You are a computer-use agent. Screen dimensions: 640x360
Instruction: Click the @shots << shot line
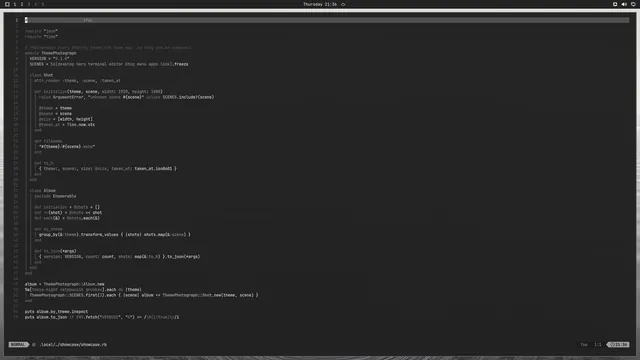(x=68, y=213)
